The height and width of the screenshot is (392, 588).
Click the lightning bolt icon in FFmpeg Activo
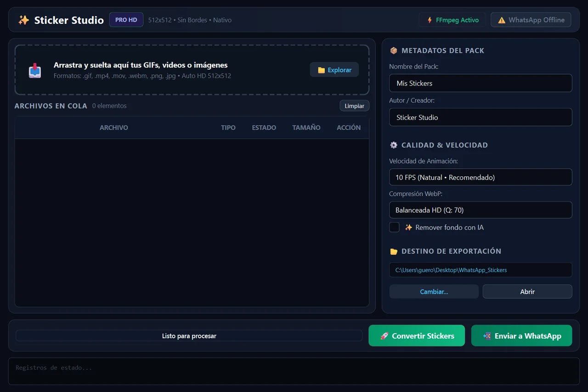pos(430,20)
